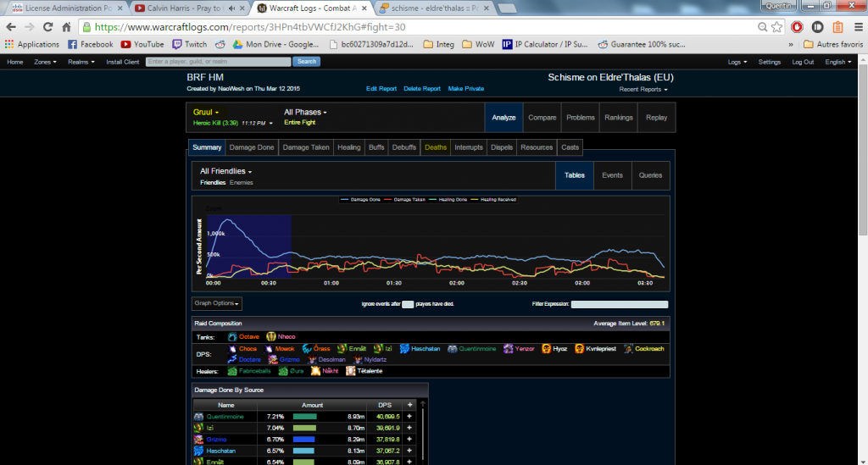Click the Choca player class icon
Image resolution: width=868 pixels, height=465 pixels.
pyautogui.click(x=232, y=349)
